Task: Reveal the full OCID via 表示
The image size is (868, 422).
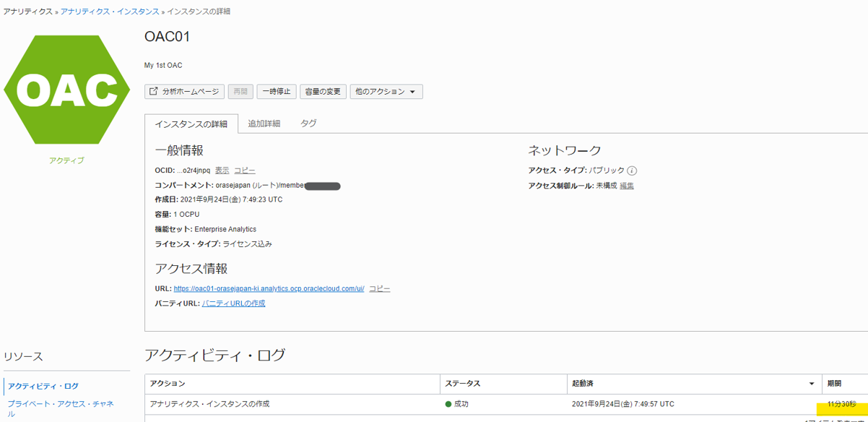Action: click(222, 170)
